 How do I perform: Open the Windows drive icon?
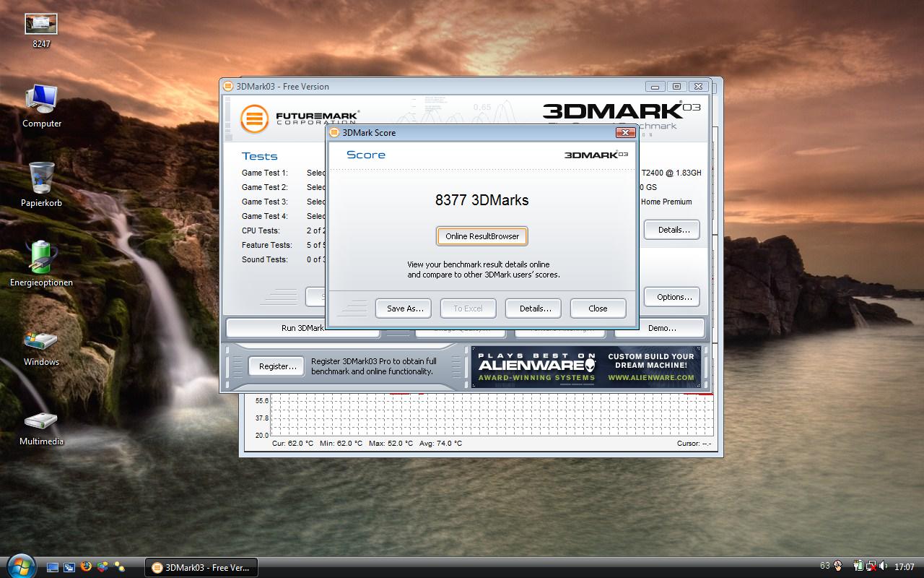coord(41,348)
